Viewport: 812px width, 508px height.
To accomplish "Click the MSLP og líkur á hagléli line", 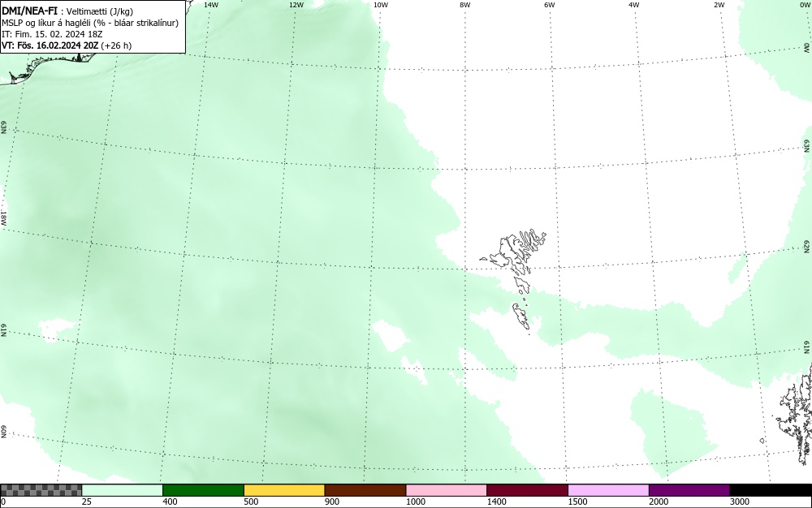I will click(x=90, y=23).
